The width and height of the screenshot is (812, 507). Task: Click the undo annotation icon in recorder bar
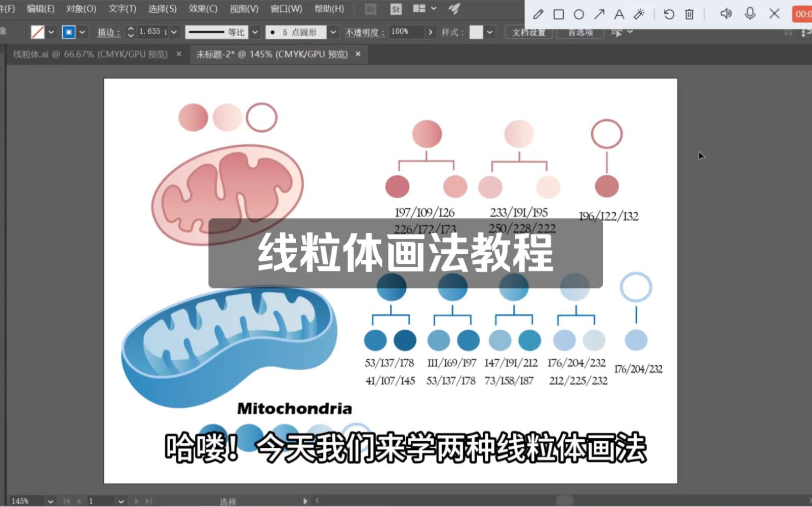[x=669, y=14]
